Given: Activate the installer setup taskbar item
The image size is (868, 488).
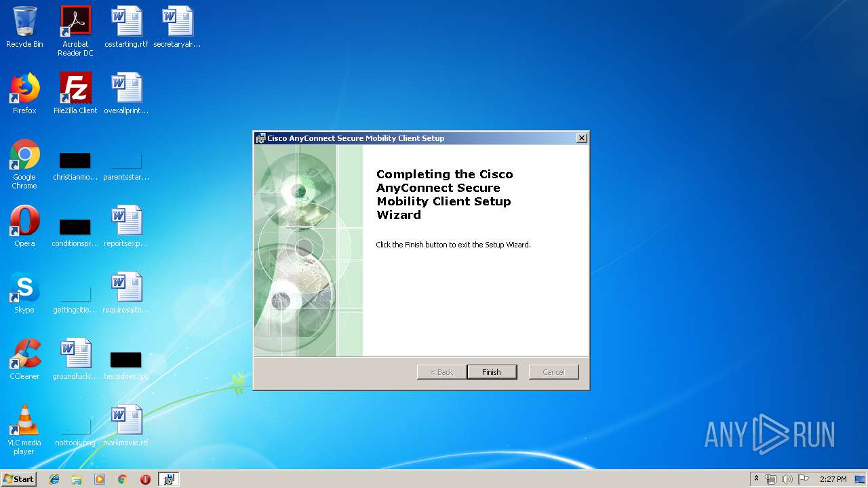Looking at the screenshot, I should 169,479.
